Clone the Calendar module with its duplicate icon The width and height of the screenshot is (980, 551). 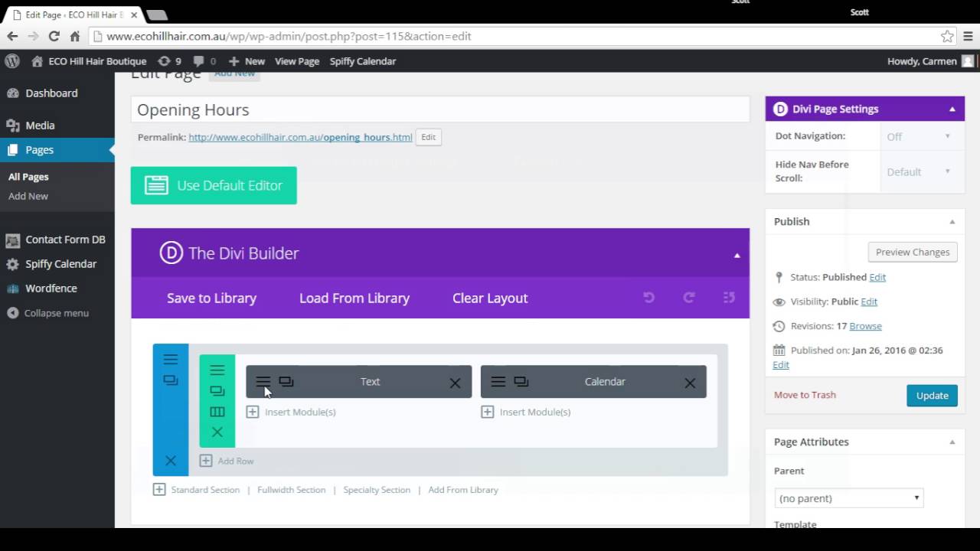pyautogui.click(x=521, y=381)
